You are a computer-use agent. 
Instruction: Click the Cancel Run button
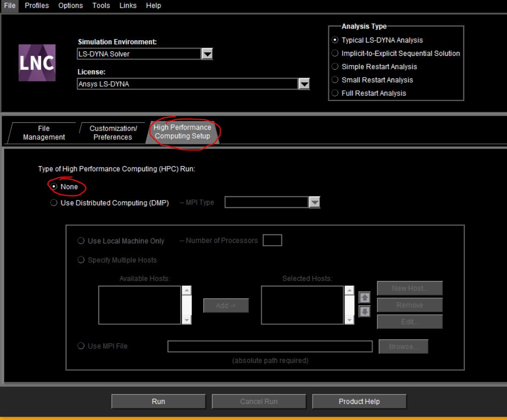click(259, 401)
